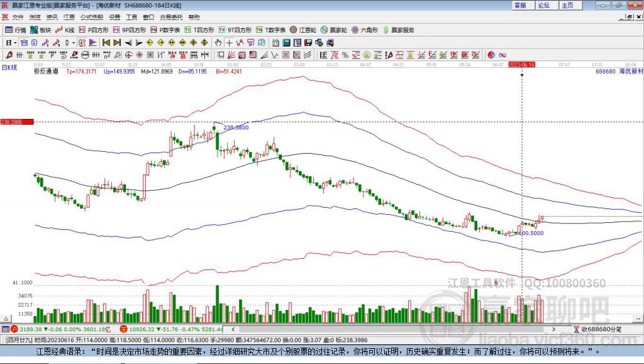Go to 主页 via title bar button

(570, 5)
